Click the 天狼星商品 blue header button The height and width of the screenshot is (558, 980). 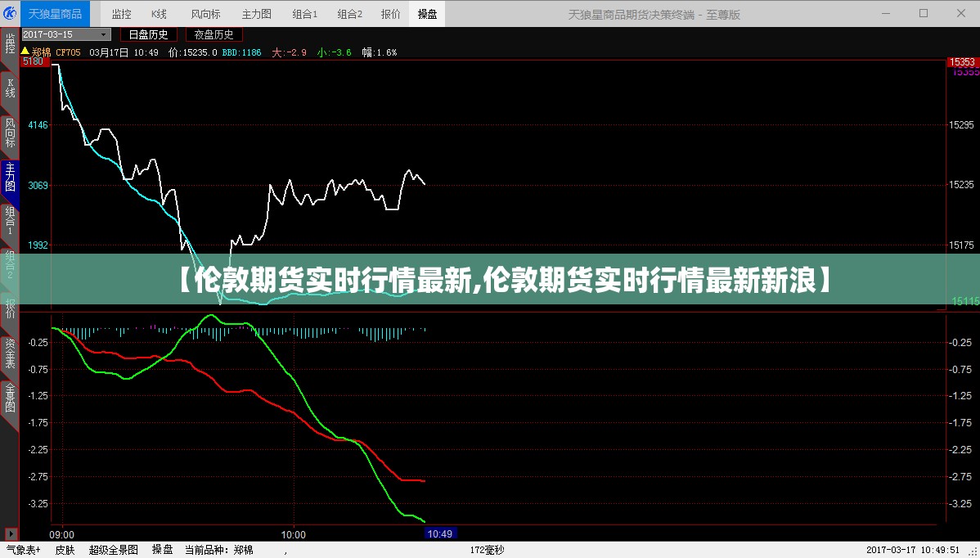point(55,14)
